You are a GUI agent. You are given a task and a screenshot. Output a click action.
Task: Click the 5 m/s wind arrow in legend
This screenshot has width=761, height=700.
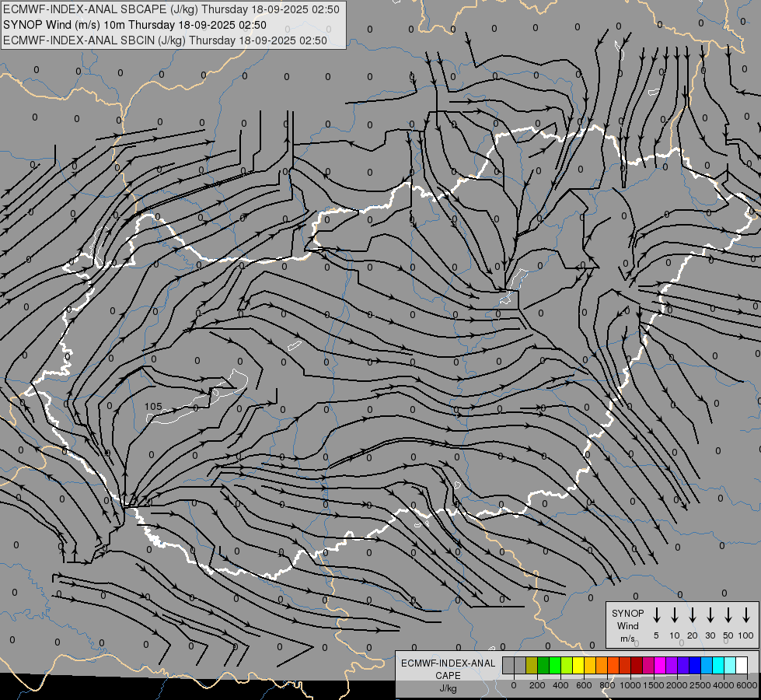656,615
